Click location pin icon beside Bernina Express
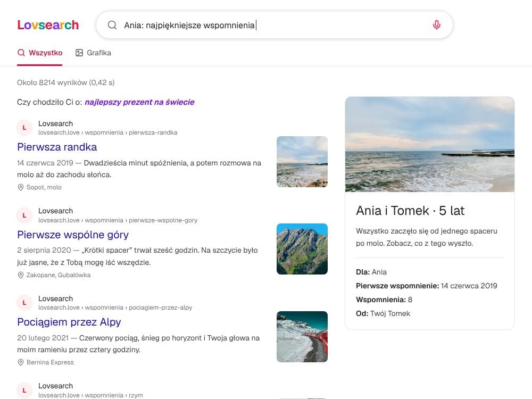This screenshot has height=399, width=532. [21, 362]
